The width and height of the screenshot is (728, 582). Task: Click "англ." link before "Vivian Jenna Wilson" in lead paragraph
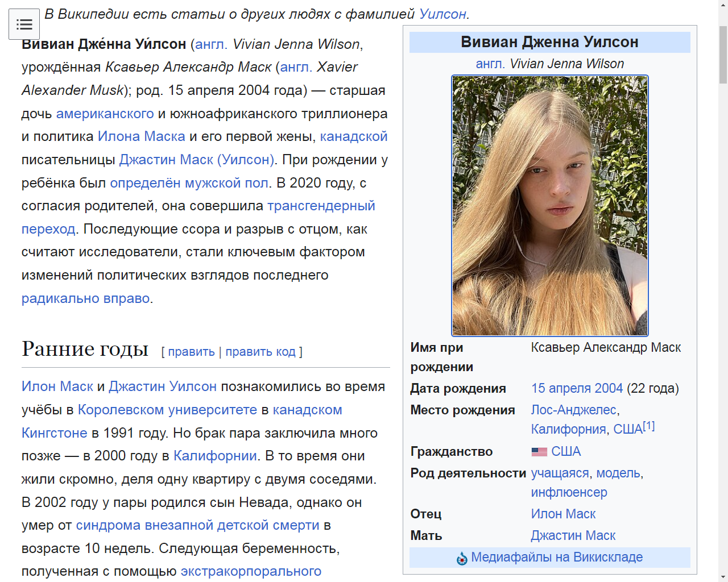211,44
